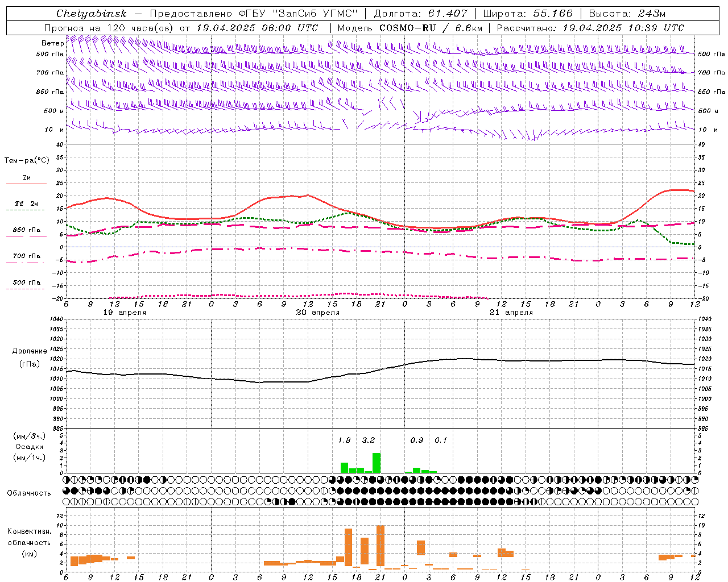Click the right 985 pressure axis value
Image resolution: width=728 pixels, height=582 pixels.
click(x=704, y=429)
